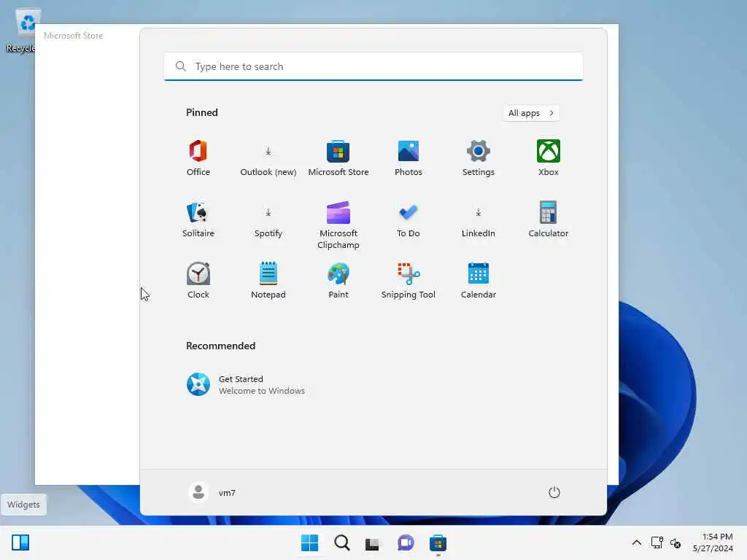
Task: Expand the All apps list
Action: click(531, 113)
